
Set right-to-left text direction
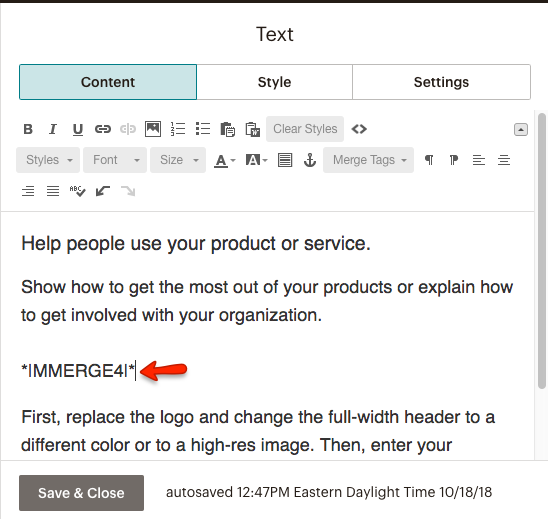(454, 160)
